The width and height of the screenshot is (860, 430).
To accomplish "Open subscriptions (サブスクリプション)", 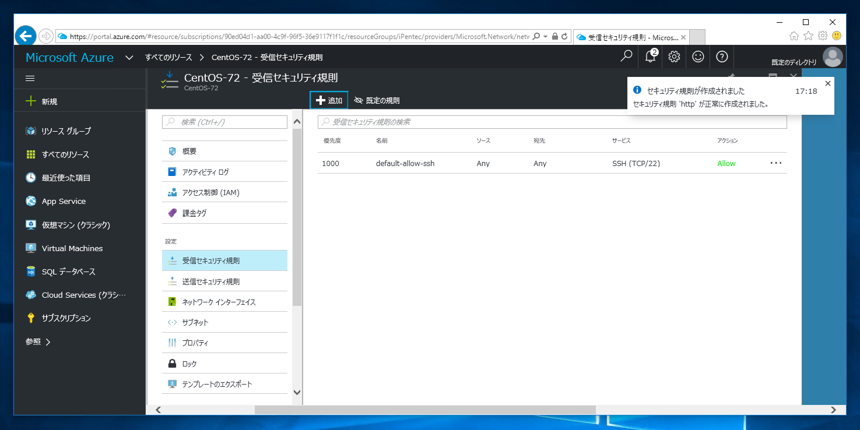I will click(66, 318).
